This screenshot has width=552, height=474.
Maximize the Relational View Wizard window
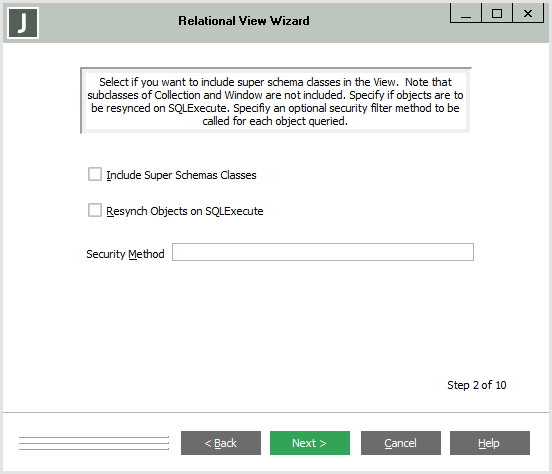click(x=497, y=13)
